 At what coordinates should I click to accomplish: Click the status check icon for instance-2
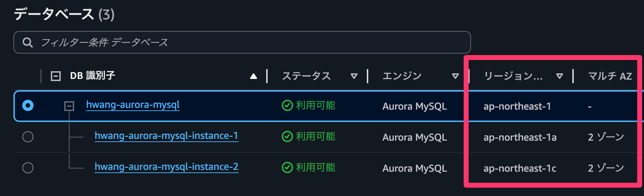tap(287, 167)
